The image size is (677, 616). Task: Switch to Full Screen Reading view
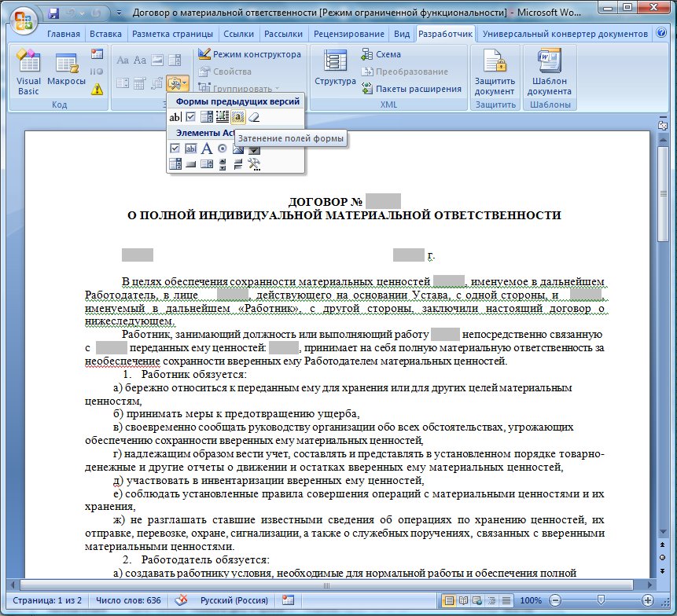click(463, 600)
